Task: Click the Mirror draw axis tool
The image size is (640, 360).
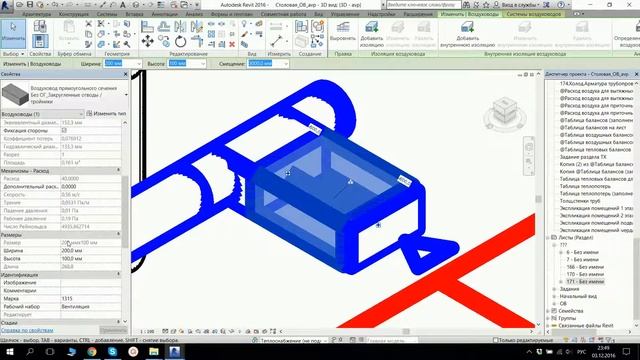Action: coord(197,27)
